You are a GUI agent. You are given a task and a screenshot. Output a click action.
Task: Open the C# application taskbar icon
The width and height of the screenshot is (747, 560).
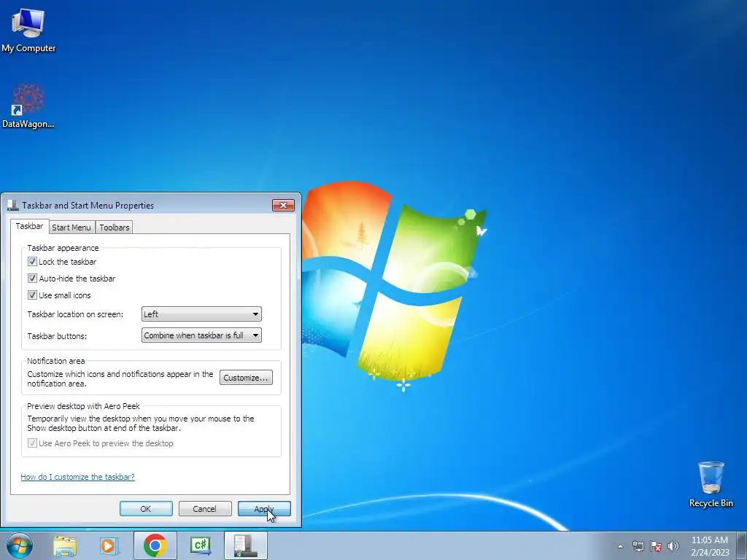[201, 545]
